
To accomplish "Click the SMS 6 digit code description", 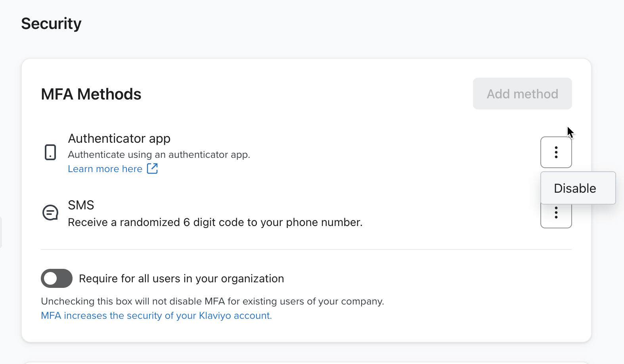I will tap(215, 222).
